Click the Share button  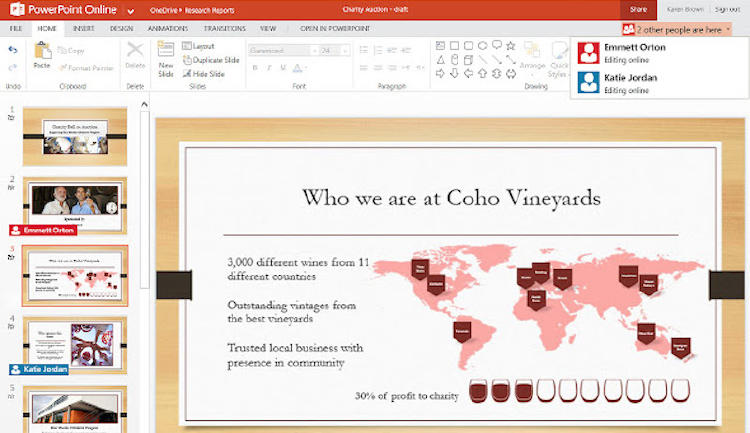(638, 9)
